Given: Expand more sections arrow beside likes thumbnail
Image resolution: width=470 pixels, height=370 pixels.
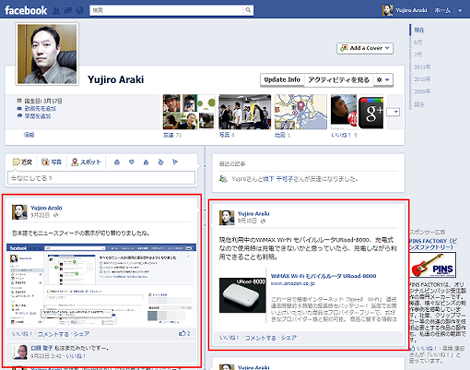Looking at the screenshot, I should pos(393,112).
